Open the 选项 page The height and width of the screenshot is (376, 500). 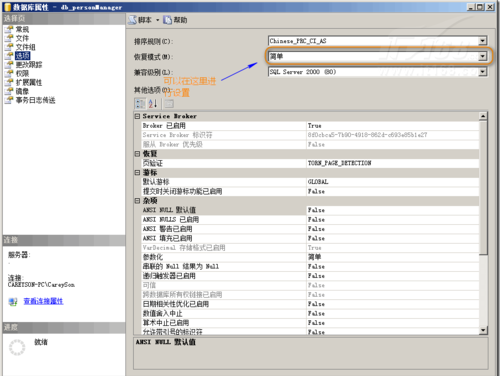coord(23,56)
